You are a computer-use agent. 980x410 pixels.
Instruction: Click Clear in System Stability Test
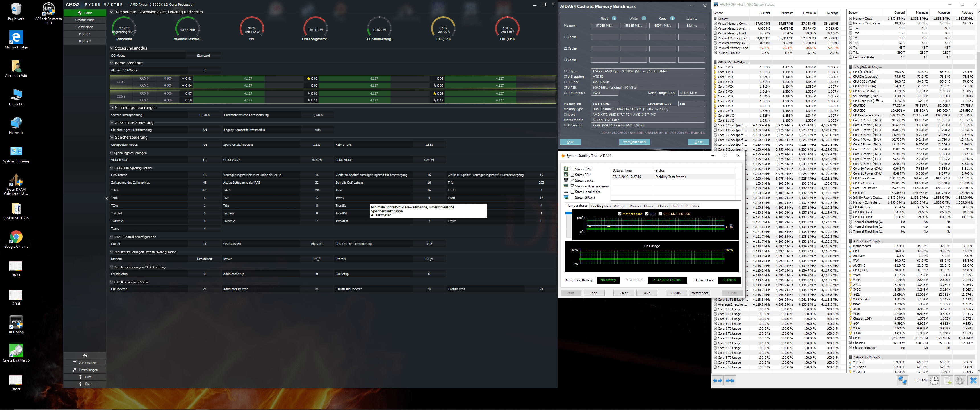pyautogui.click(x=624, y=293)
